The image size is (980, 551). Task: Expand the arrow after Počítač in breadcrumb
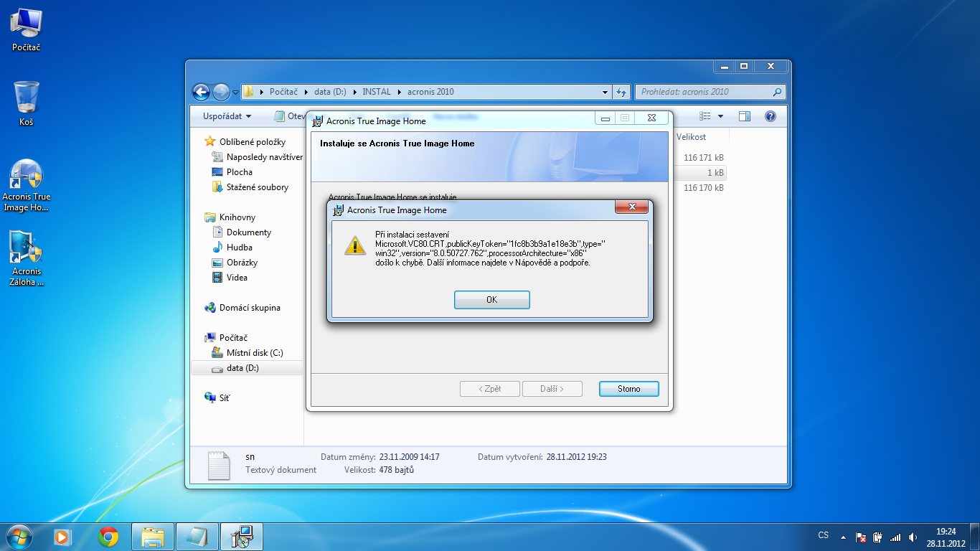(308, 92)
